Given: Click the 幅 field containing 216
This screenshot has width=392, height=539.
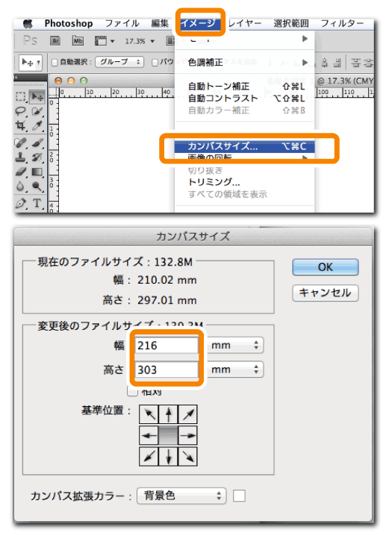Looking at the screenshot, I should click(x=167, y=345).
